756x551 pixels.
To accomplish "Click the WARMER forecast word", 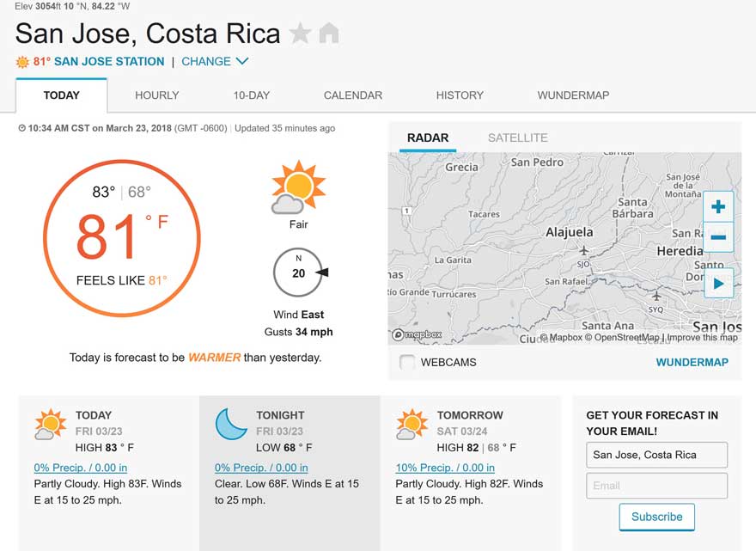I will point(214,358).
